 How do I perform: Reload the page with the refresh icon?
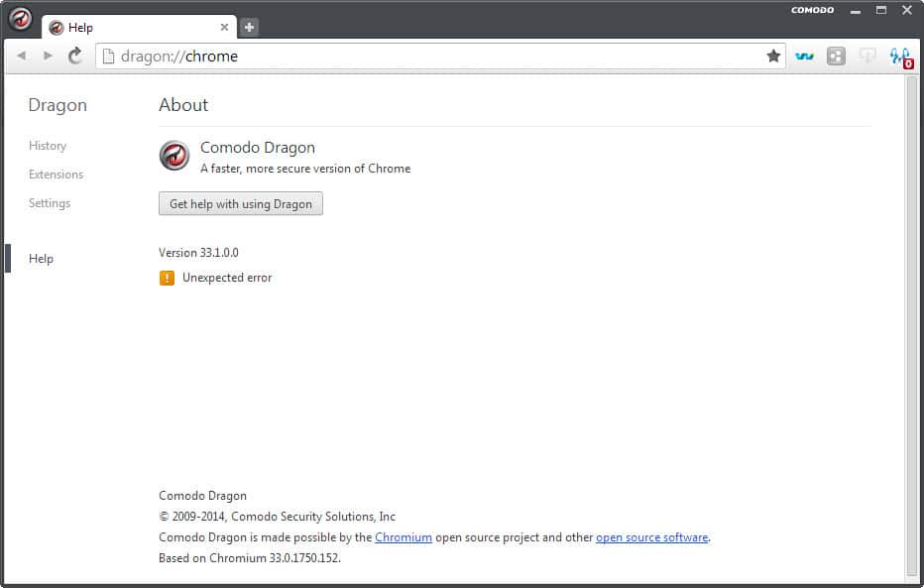[74, 56]
